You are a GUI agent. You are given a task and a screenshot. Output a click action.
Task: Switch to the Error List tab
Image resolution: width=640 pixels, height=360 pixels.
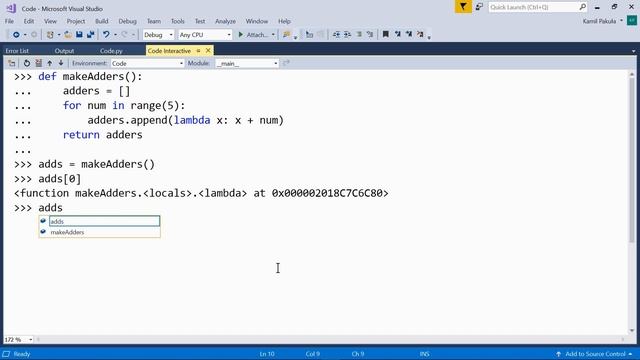pyautogui.click(x=17, y=51)
